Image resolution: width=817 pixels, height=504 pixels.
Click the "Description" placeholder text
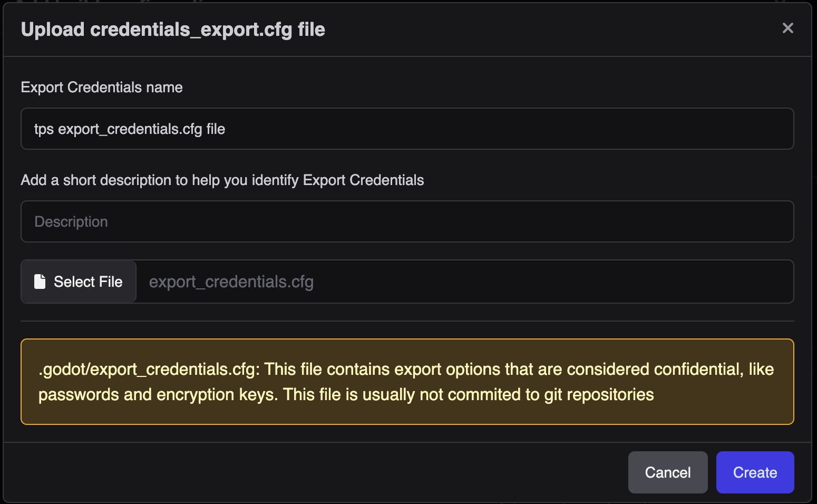point(71,222)
